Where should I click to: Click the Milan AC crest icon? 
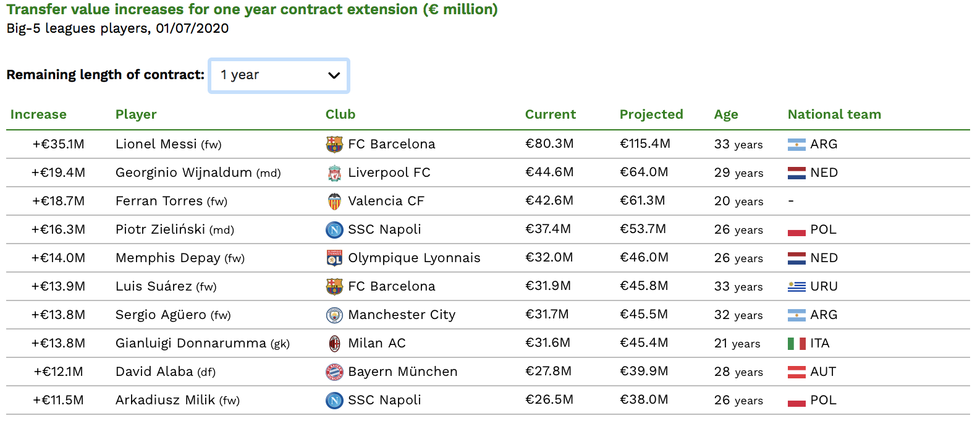tap(334, 343)
